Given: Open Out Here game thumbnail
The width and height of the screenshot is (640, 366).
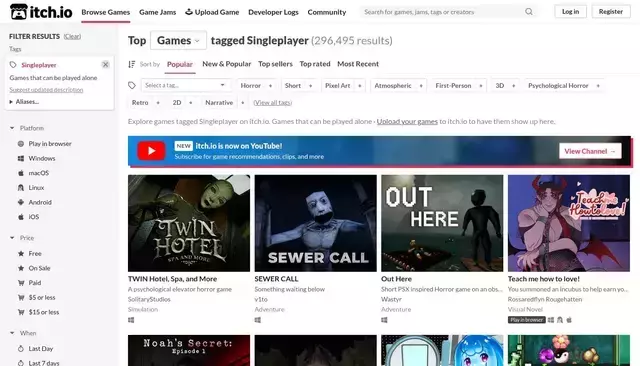Looking at the screenshot, I should [442, 223].
